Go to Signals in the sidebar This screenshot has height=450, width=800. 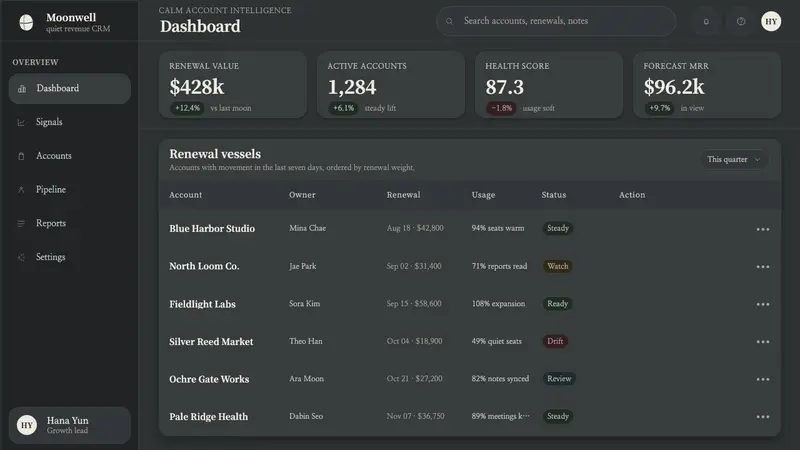point(69,122)
